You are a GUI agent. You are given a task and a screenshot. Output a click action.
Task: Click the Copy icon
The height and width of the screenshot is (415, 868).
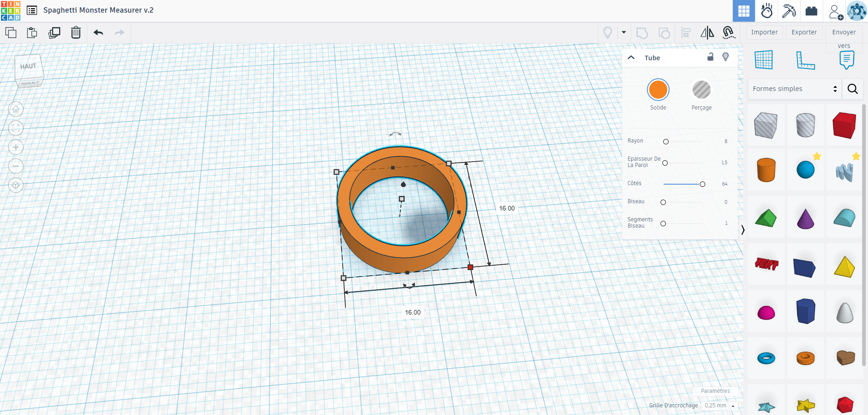point(11,33)
